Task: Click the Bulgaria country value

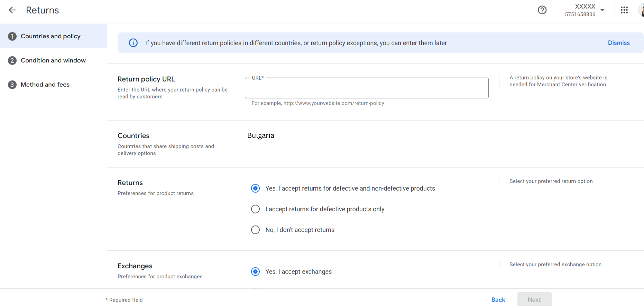Action: pos(261,135)
